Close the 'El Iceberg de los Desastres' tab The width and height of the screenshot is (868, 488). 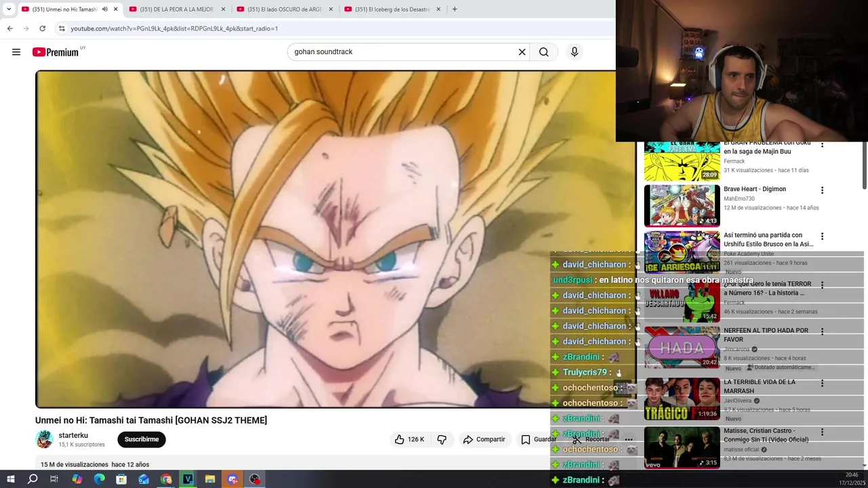(x=438, y=9)
